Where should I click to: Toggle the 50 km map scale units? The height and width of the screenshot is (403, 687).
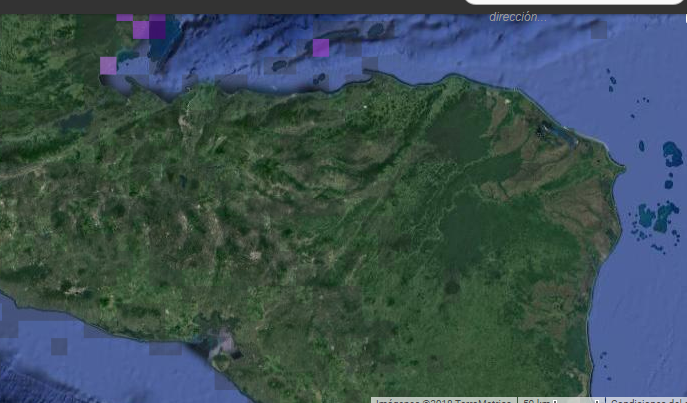(561, 400)
